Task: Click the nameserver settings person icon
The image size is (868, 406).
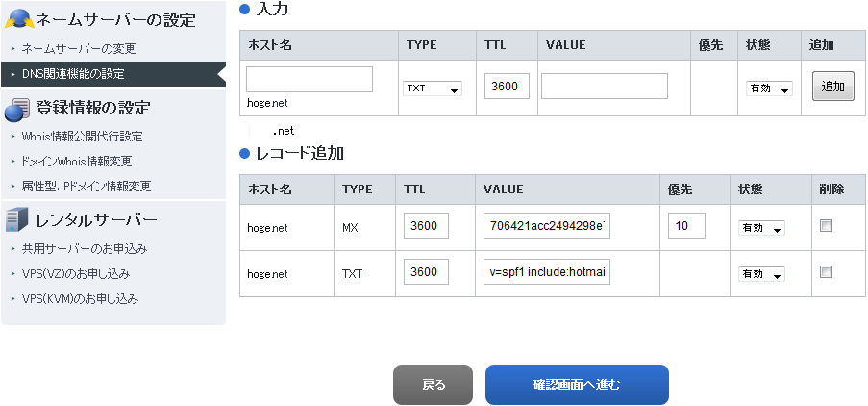Action: 18,18
